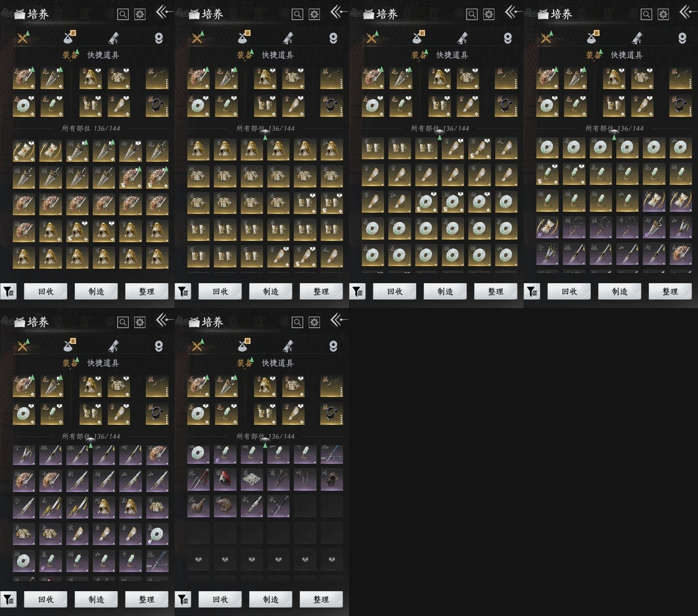Image resolution: width=698 pixels, height=616 pixels.
Task: Click 回收 button in top row fourth panel
Action: 569,291
